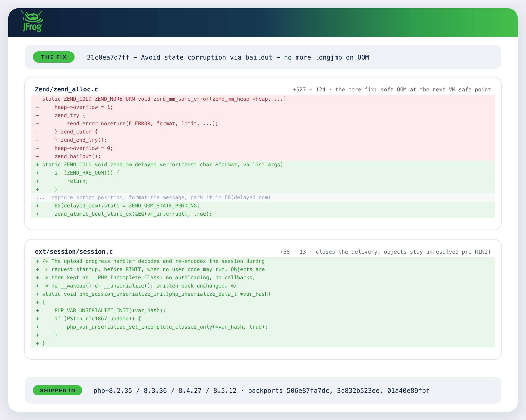Click added line 'PHP_VAR_UNSERIALIZE_INIT(*var_hash);'
This screenshot has height=420, width=526.
coord(263,310)
